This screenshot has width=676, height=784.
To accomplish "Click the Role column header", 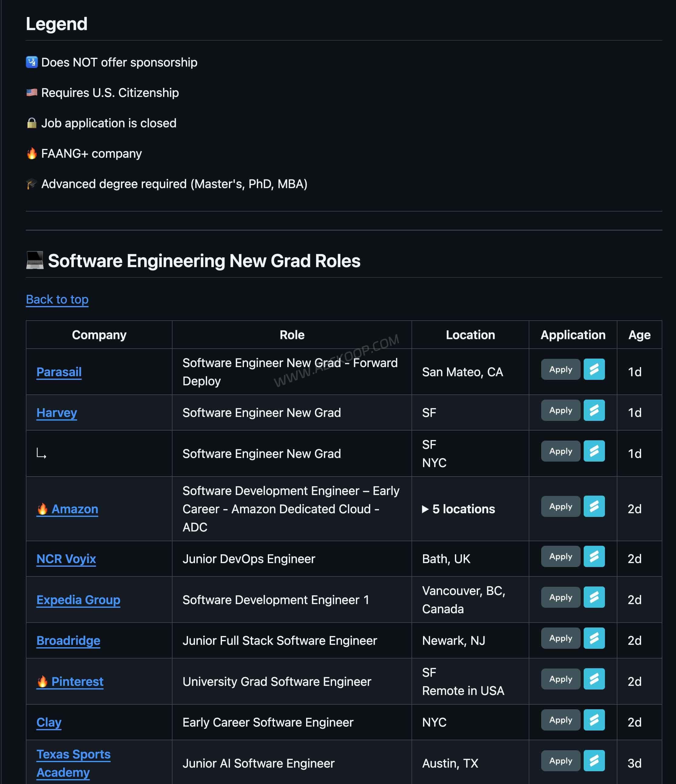I will tap(292, 335).
